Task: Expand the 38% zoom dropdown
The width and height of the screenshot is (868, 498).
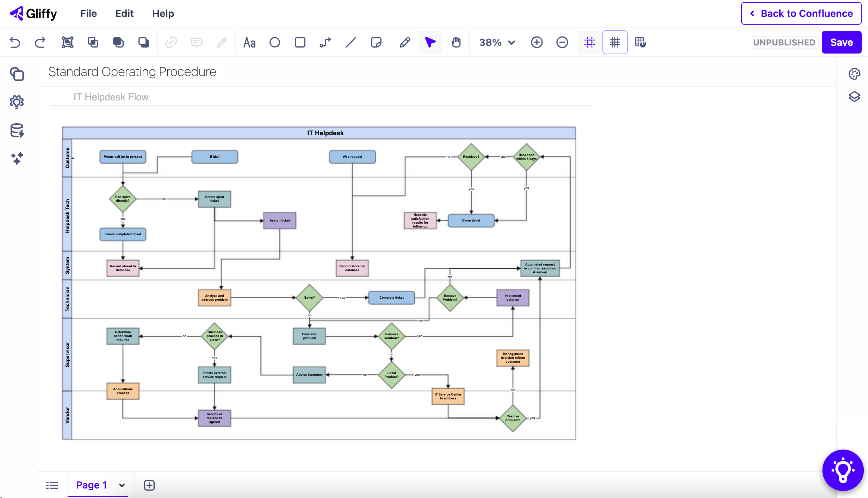Action: click(497, 43)
